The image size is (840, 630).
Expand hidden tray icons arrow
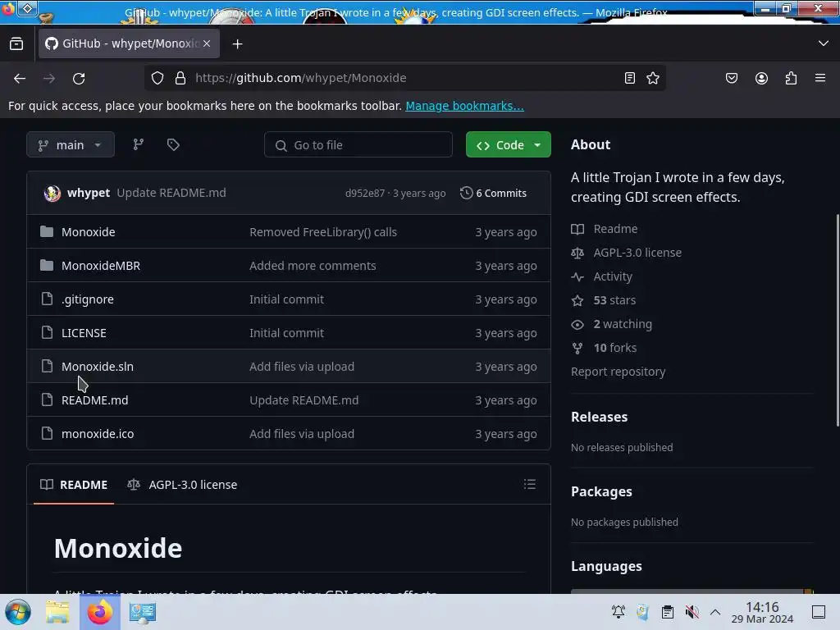point(715,612)
